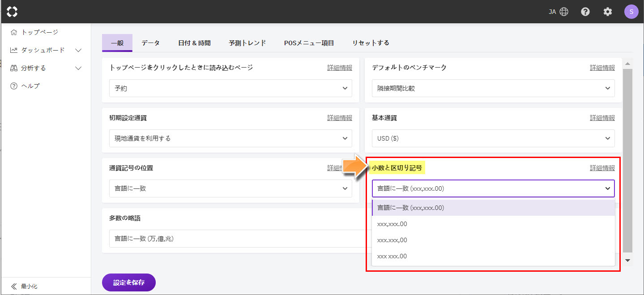Image resolution: width=644 pixels, height=295 pixels.
Task: Open the 通貨記号の位置 dropdown
Action: click(230, 188)
